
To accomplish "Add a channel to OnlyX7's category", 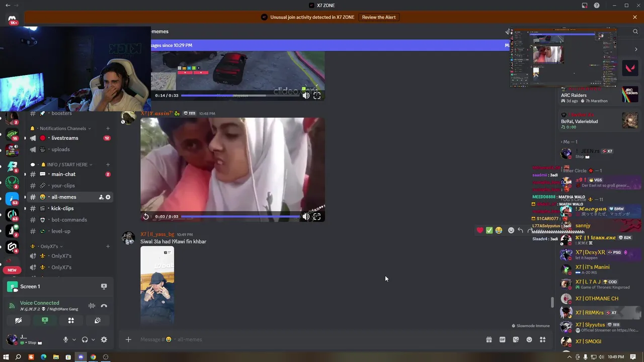I will [108, 246].
